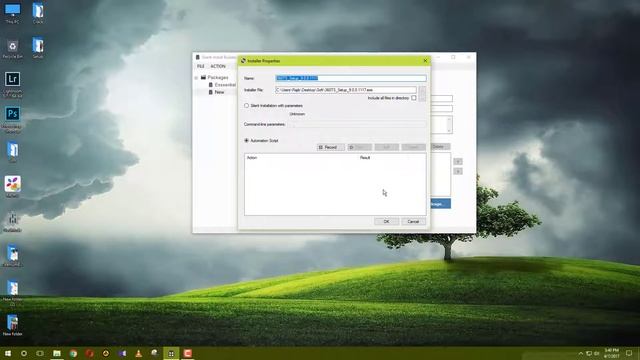Image resolution: width=640 pixels, height=360 pixels.
Task: Select bottom New folder desktop icon
Action: (x=12, y=325)
